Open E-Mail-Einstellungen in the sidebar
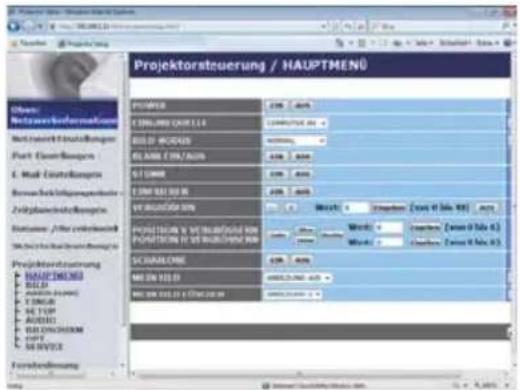Viewport: 520px width, 390px height. coord(57,174)
